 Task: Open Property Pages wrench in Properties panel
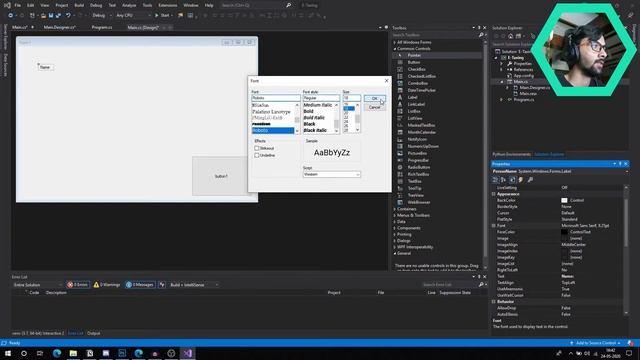[530, 180]
